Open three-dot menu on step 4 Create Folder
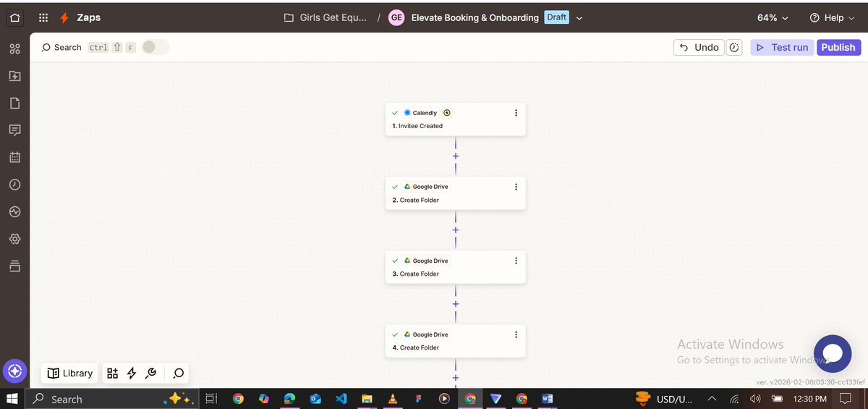 (516, 334)
